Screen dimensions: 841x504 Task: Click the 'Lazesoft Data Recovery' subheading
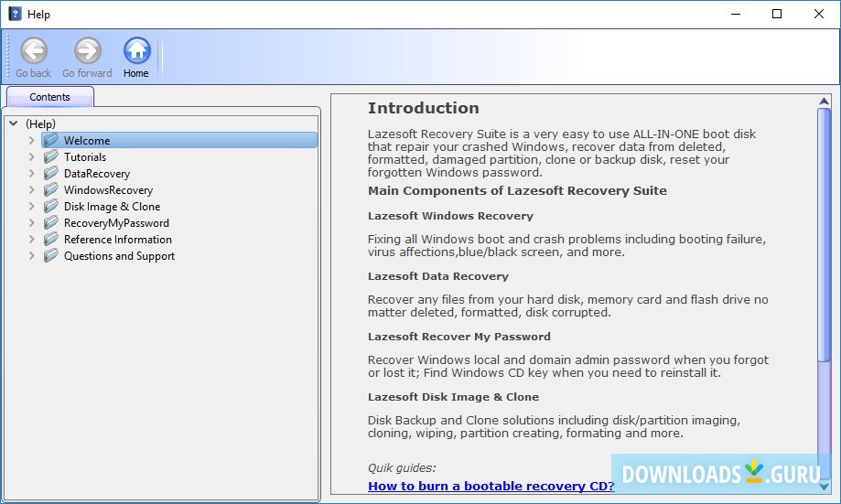438,276
